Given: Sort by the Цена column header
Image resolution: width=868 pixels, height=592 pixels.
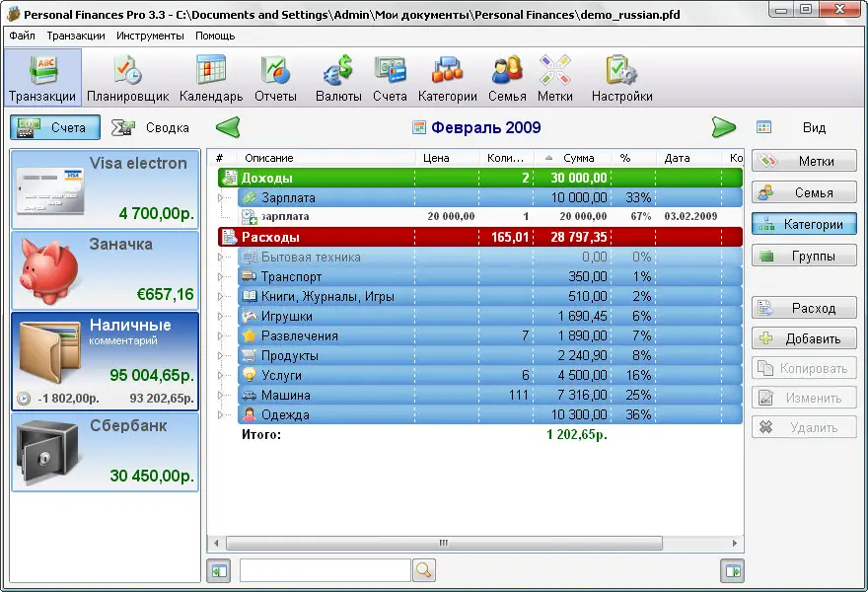Looking at the screenshot, I should (x=447, y=158).
